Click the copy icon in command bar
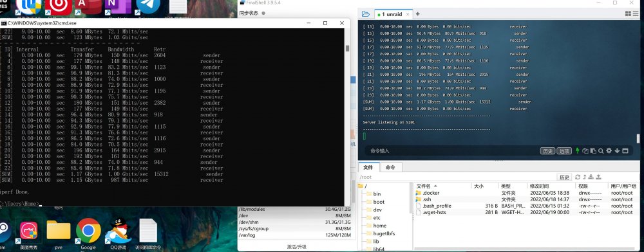Viewport: 644px width, 252px height. (585, 151)
